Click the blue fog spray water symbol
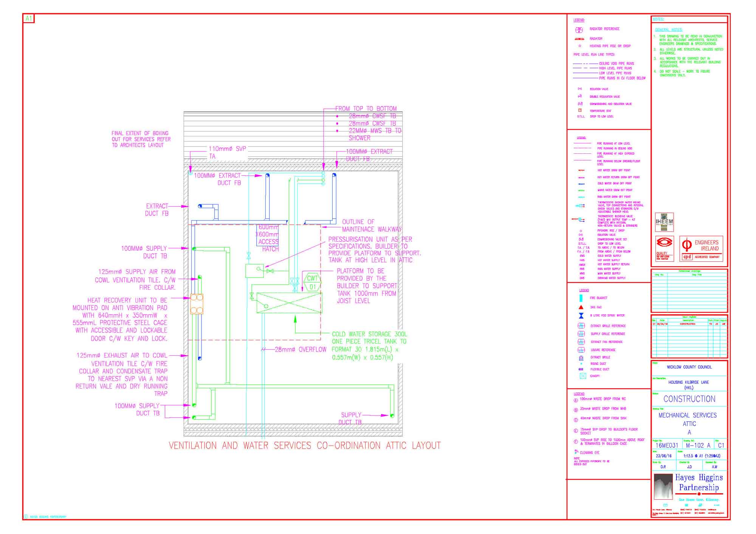The image size is (756, 534). tap(581, 315)
